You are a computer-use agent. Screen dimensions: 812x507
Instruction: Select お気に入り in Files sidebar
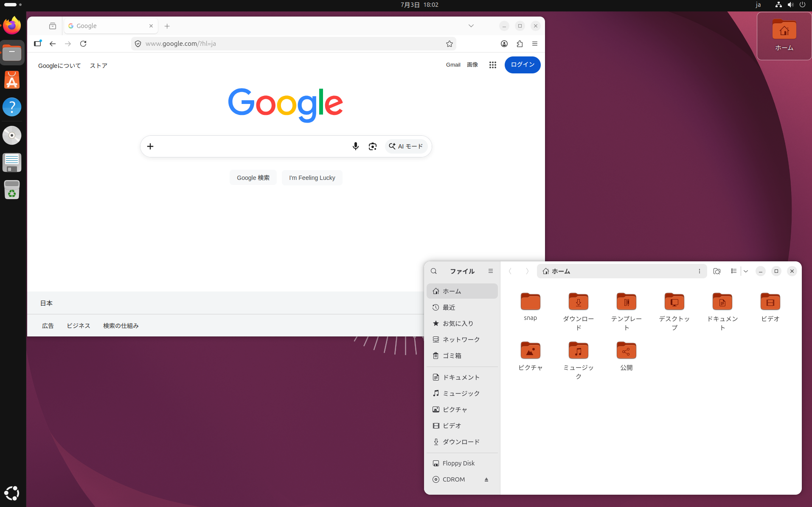click(x=462, y=324)
